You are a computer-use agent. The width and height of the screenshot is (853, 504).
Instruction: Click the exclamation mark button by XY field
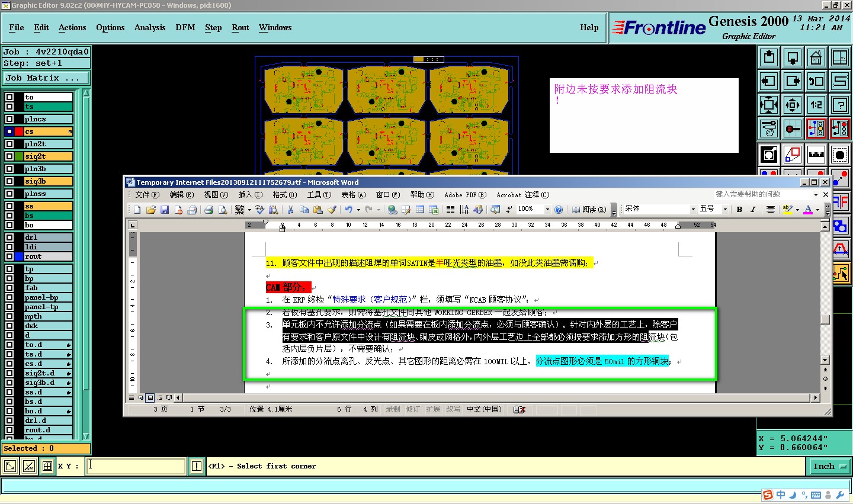point(197,466)
